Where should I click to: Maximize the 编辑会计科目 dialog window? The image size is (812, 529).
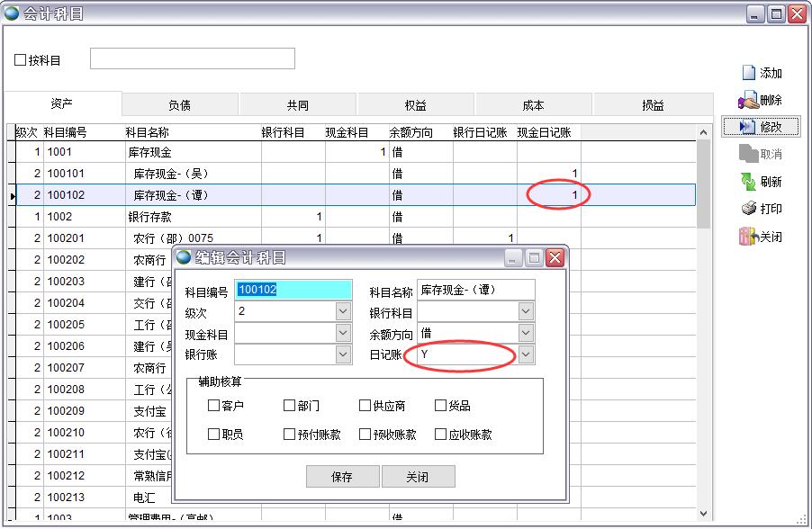click(x=534, y=258)
